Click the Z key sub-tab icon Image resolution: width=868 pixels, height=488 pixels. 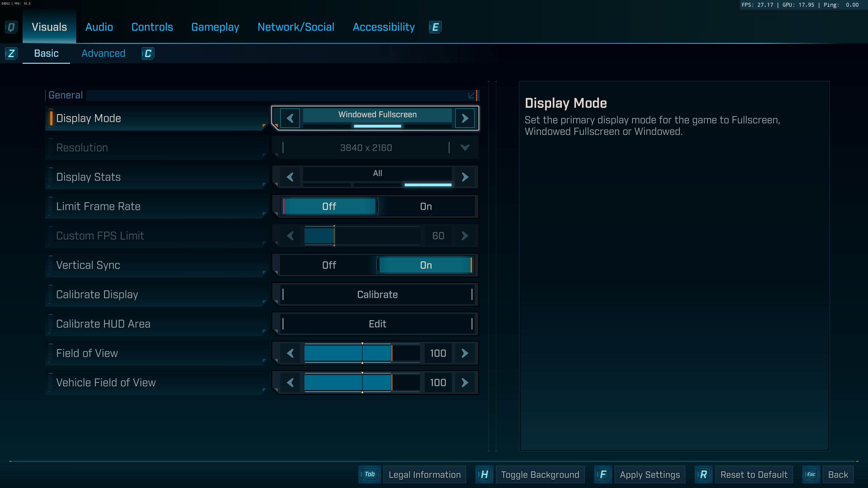12,53
